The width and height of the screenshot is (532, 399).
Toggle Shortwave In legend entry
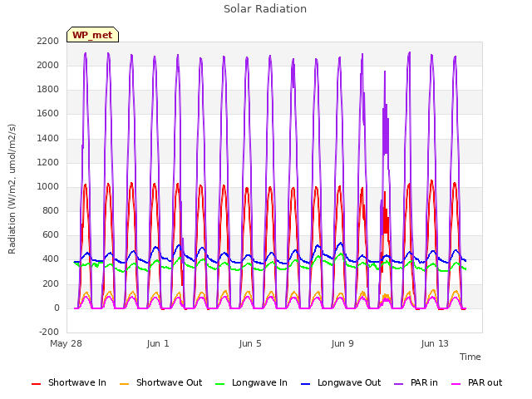[x=68, y=382]
